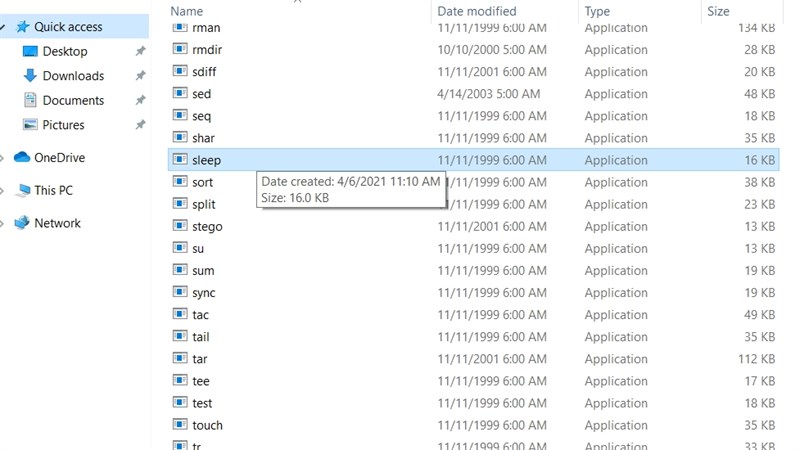Click the split file icon

[180, 204]
